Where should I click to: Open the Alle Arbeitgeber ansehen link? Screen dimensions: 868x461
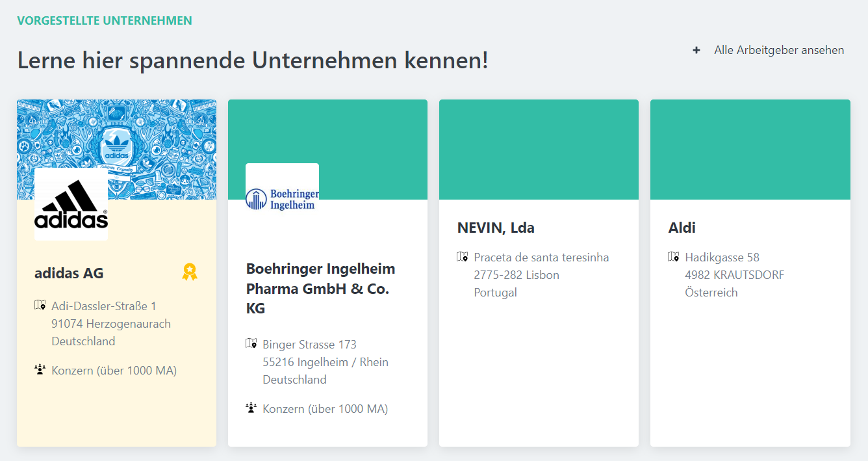(x=778, y=50)
